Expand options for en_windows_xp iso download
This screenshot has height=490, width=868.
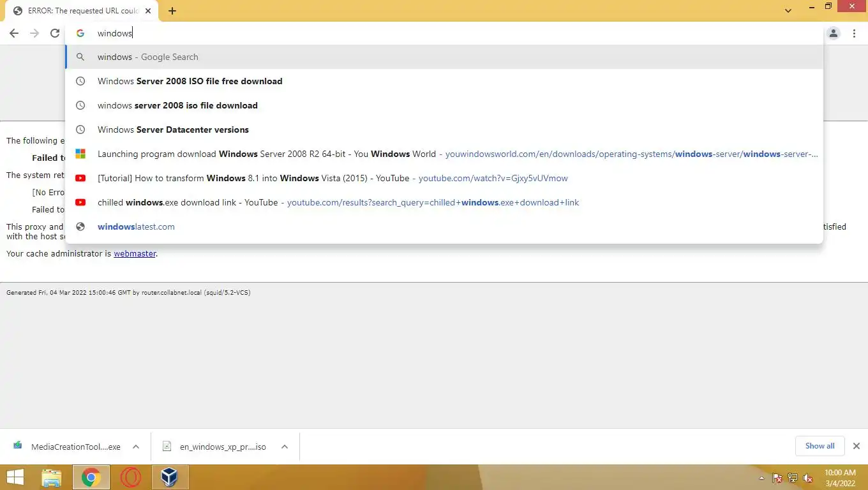coord(284,447)
